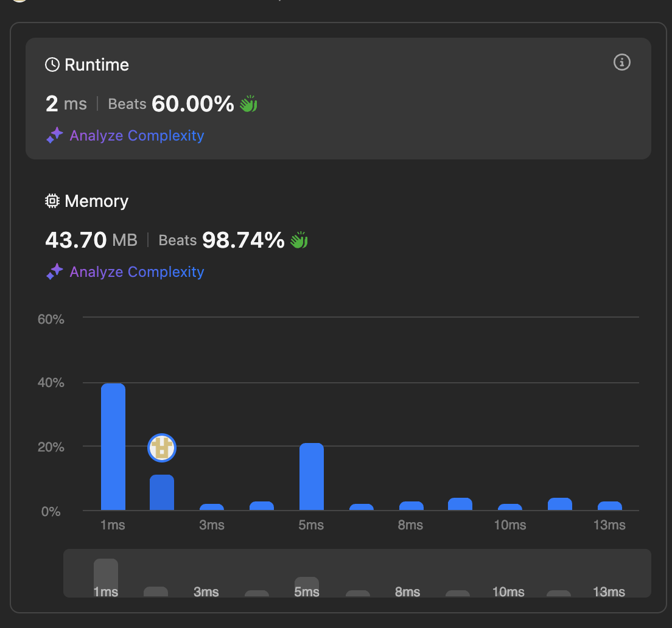Click the 10ms label in range navigator
Viewport: 672px width, 628px height.
[508, 591]
